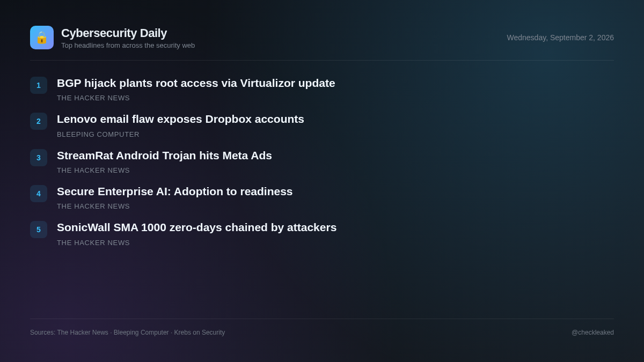Click The Hacker News label under StreamRat

93,171
